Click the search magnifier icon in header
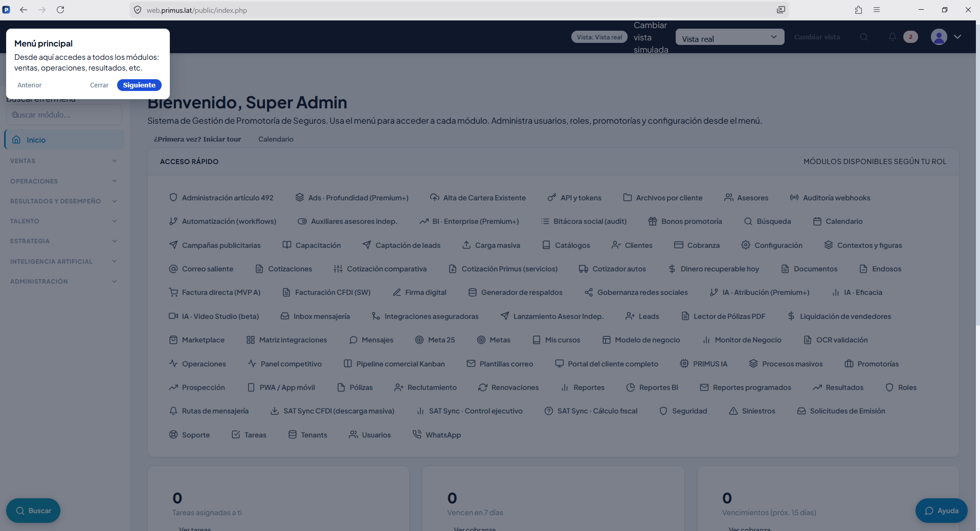The image size is (980, 531). (864, 37)
